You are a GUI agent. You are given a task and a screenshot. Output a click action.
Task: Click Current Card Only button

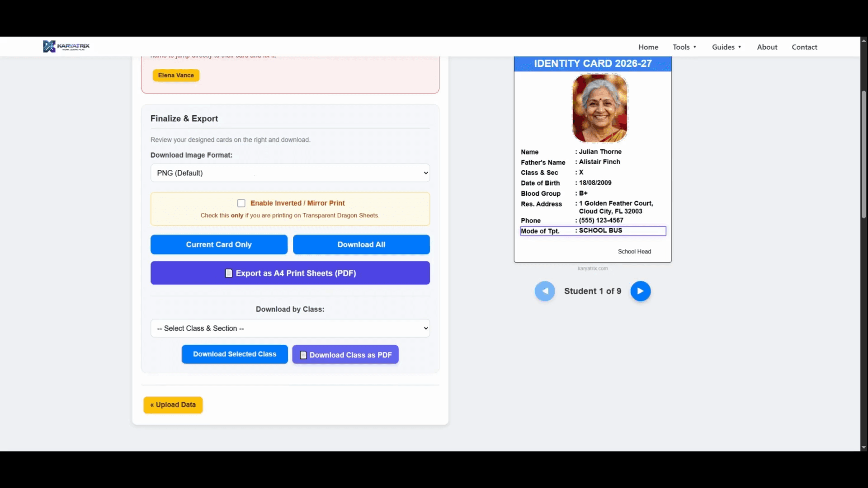coord(219,244)
